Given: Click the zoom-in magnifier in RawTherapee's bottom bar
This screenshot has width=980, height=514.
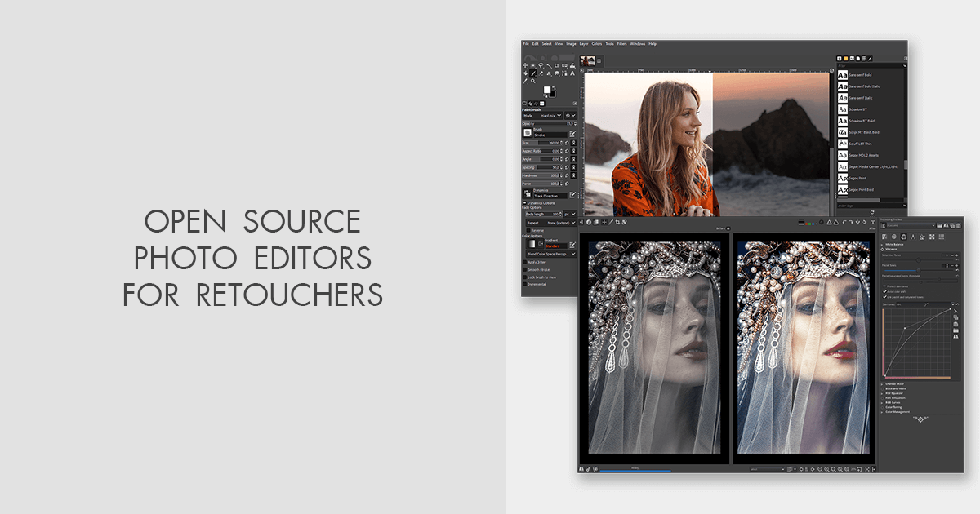Looking at the screenshot, I should 826,469.
